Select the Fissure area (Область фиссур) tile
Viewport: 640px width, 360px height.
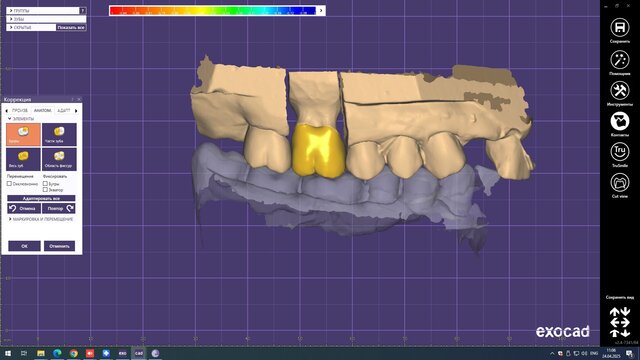point(59,159)
